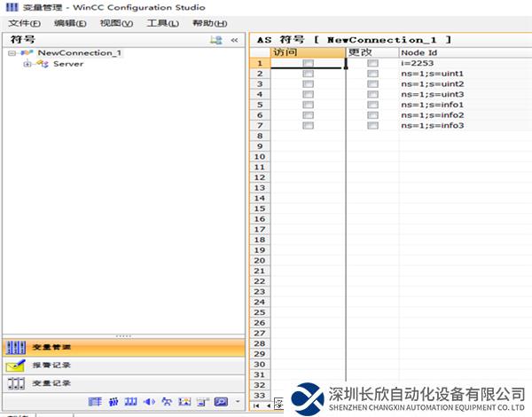Screen dimensions: 532x417
Task: Check the 更改 checkbox for ns=1;s=info3
Action: pos(372,126)
